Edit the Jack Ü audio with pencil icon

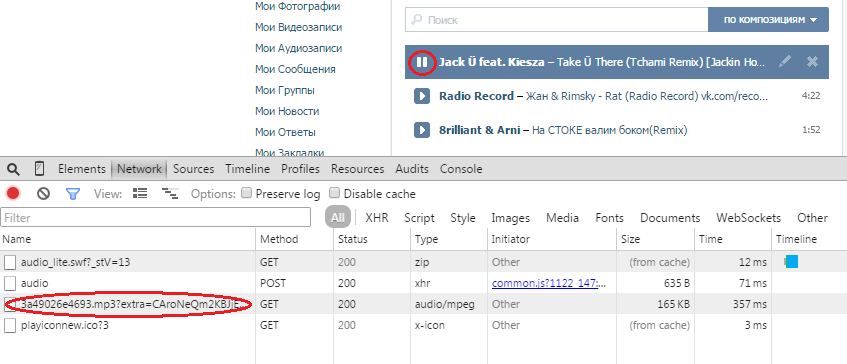[x=784, y=62]
